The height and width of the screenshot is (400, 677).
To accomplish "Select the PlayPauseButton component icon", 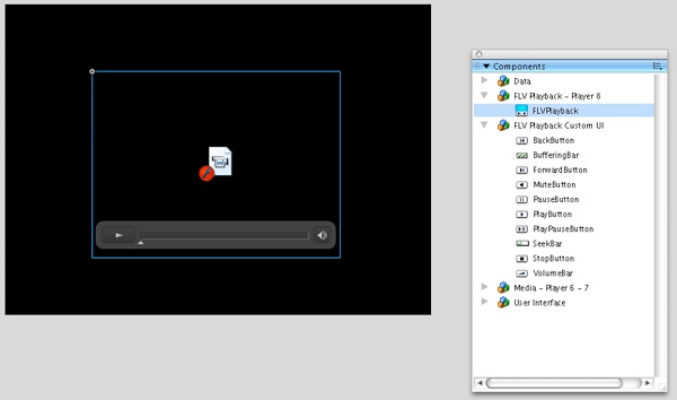I will (x=522, y=229).
